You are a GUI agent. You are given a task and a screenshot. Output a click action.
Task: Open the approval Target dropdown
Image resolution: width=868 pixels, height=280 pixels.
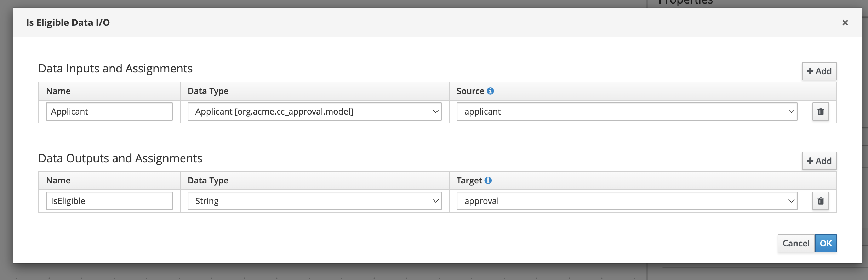[627, 201]
